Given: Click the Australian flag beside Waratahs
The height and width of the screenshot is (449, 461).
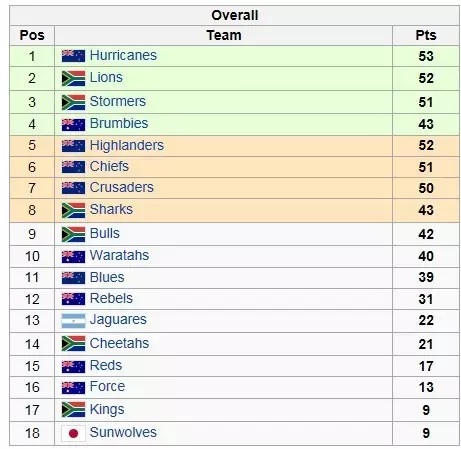Looking at the screenshot, I should [x=73, y=257].
